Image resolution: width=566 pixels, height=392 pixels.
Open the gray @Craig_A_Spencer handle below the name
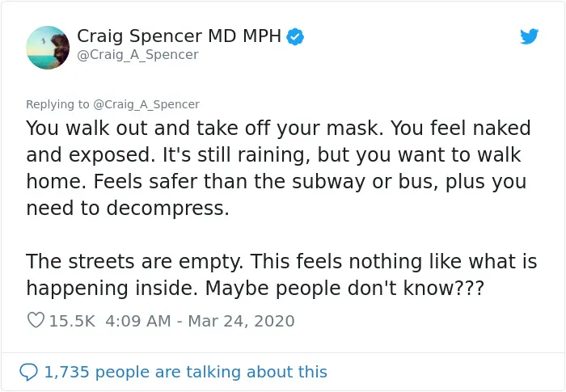point(137,54)
